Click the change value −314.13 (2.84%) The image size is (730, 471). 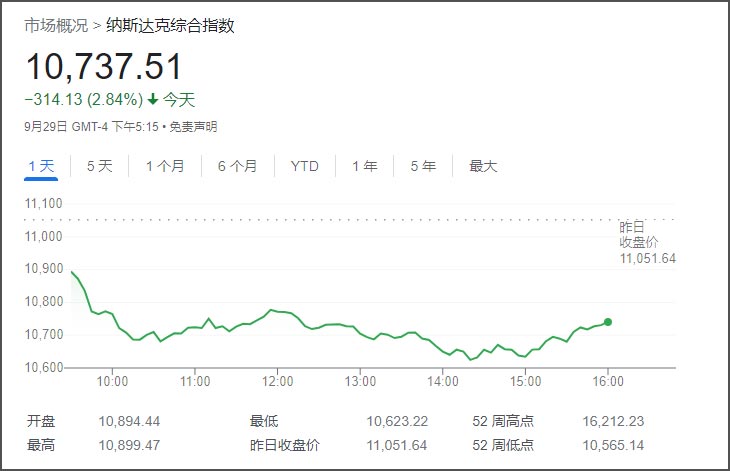pos(84,99)
